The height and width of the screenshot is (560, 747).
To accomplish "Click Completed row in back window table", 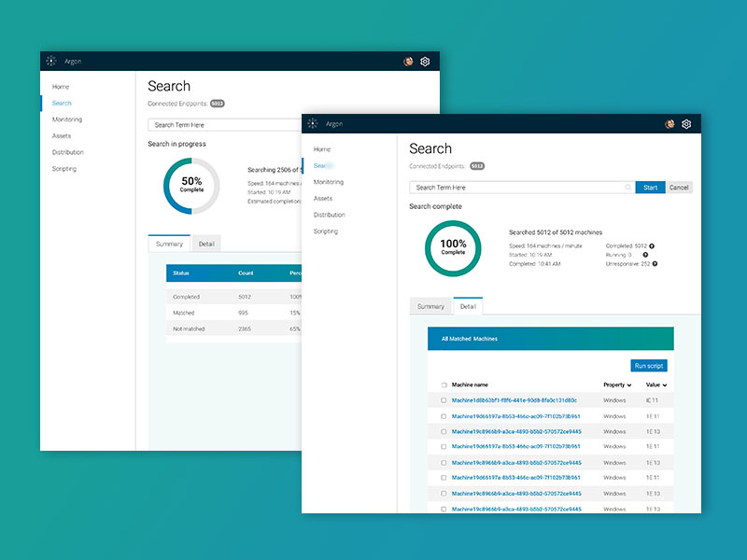I will pyautogui.click(x=234, y=297).
